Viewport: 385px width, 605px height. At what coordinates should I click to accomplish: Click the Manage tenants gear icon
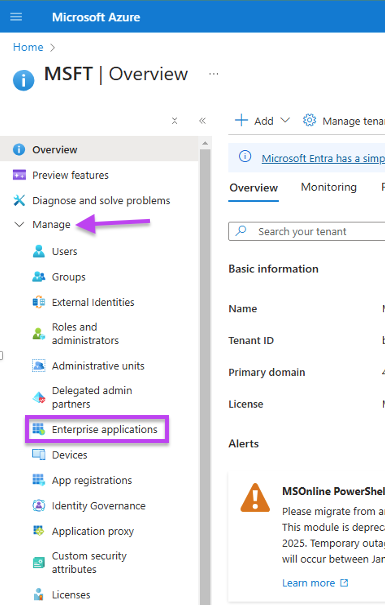pos(309,120)
